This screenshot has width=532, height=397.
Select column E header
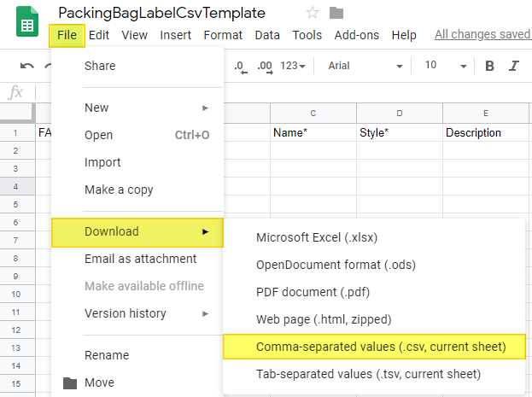[486, 114]
